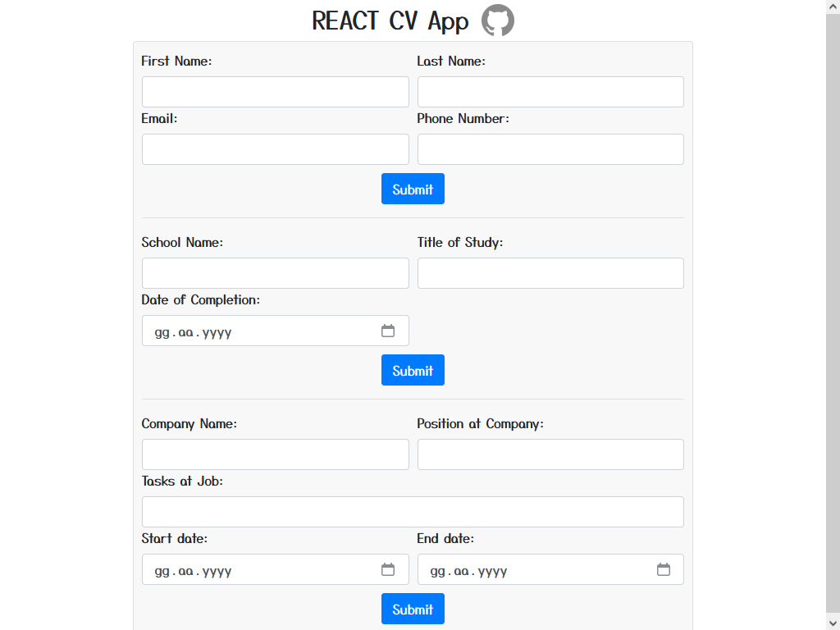Viewport: 840px width, 630px height.
Task: Submit the work experience form
Action: pos(413,609)
